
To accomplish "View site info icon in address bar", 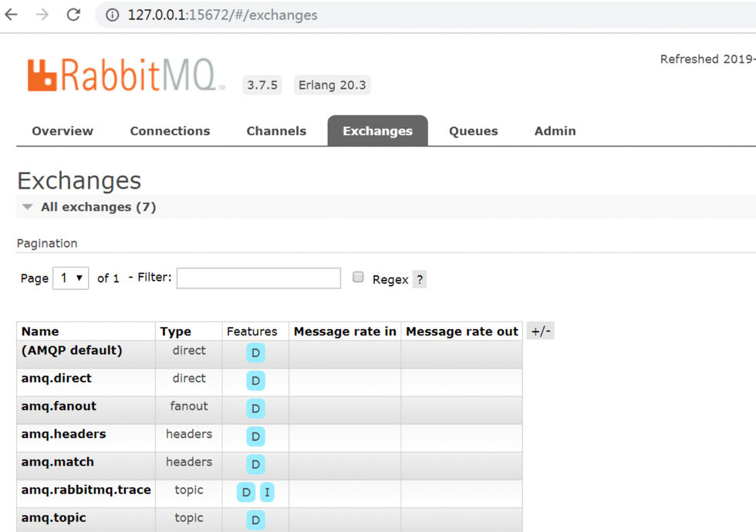I will coord(113,15).
